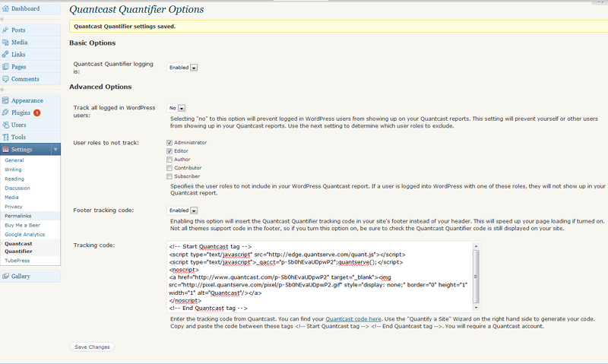This screenshot has height=364, width=608.
Task: Click the Settings sidebar icon
Action: [5, 149]
